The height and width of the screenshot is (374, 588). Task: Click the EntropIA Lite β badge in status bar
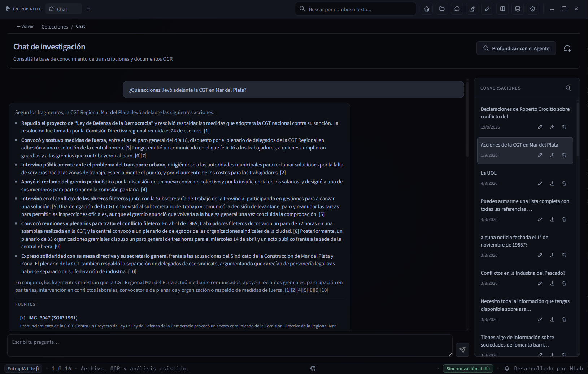pyautogui.click(x=23, y=369)
